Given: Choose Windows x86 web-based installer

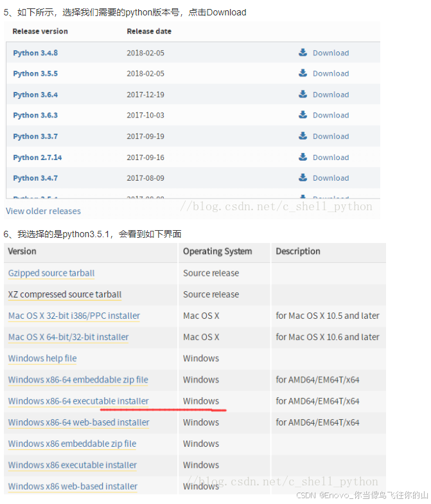Looking at the screenshot, I should (x=73, y=486).
